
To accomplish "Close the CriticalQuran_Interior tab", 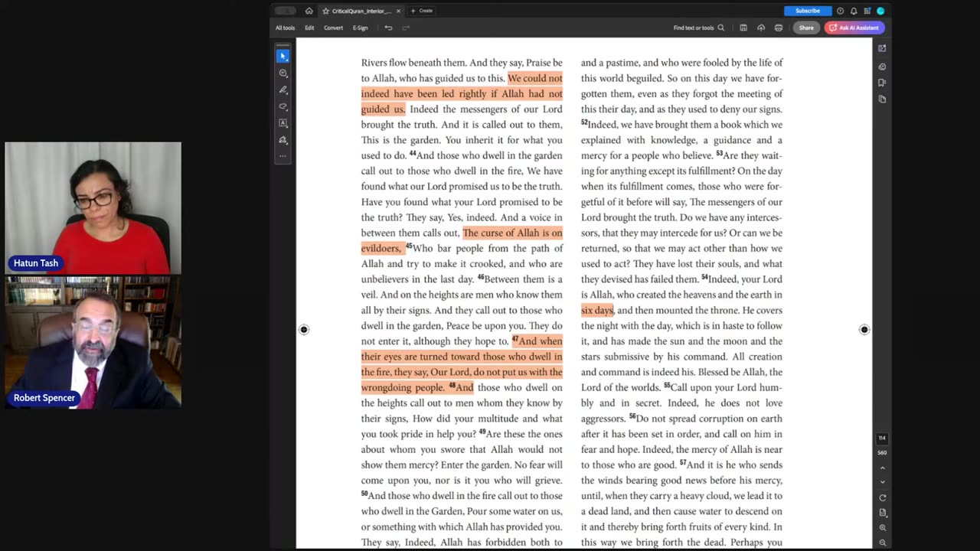I will click(x=398, y=11).
